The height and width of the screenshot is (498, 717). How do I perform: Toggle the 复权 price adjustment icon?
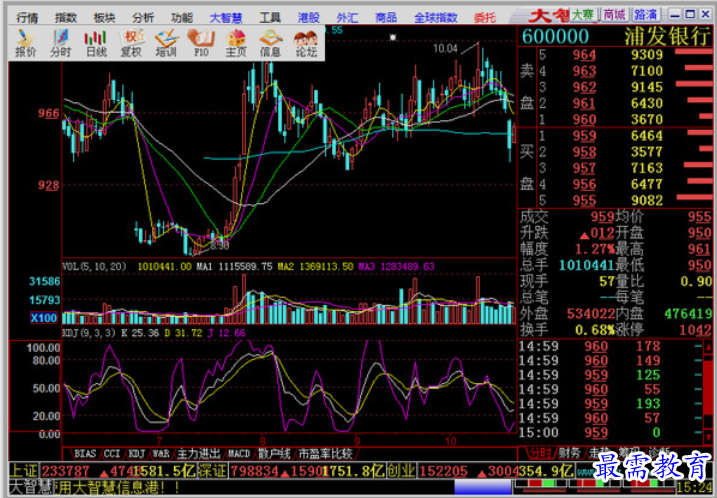131,43
